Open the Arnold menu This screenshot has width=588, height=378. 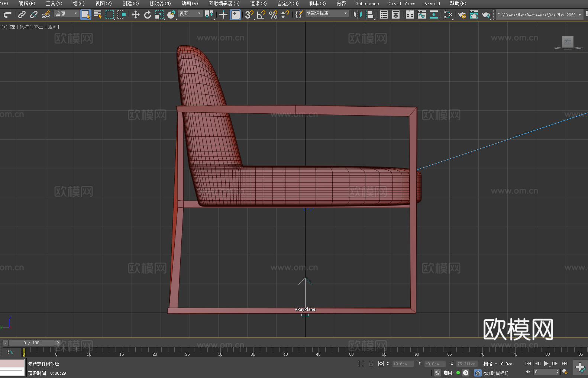coord(432,3)
